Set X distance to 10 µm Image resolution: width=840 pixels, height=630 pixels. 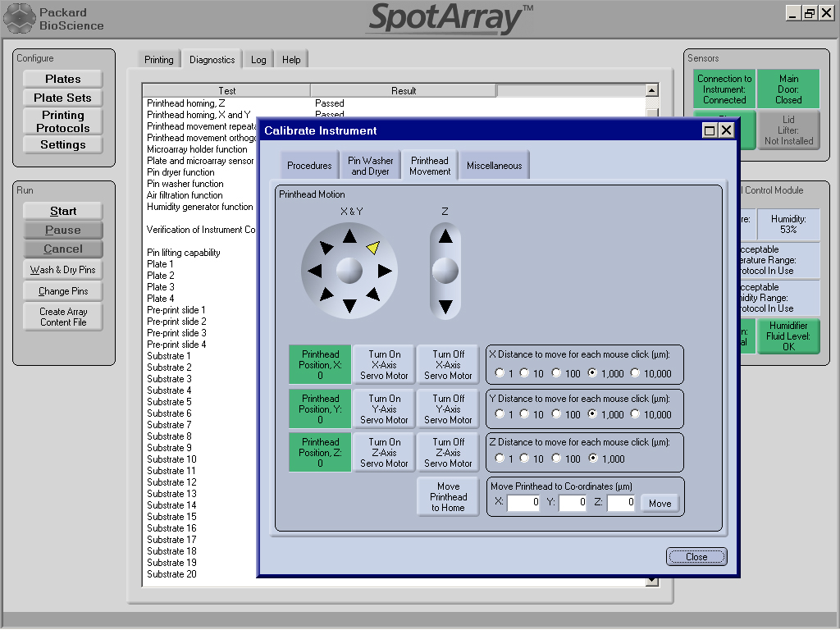click(x=524, y=373)
